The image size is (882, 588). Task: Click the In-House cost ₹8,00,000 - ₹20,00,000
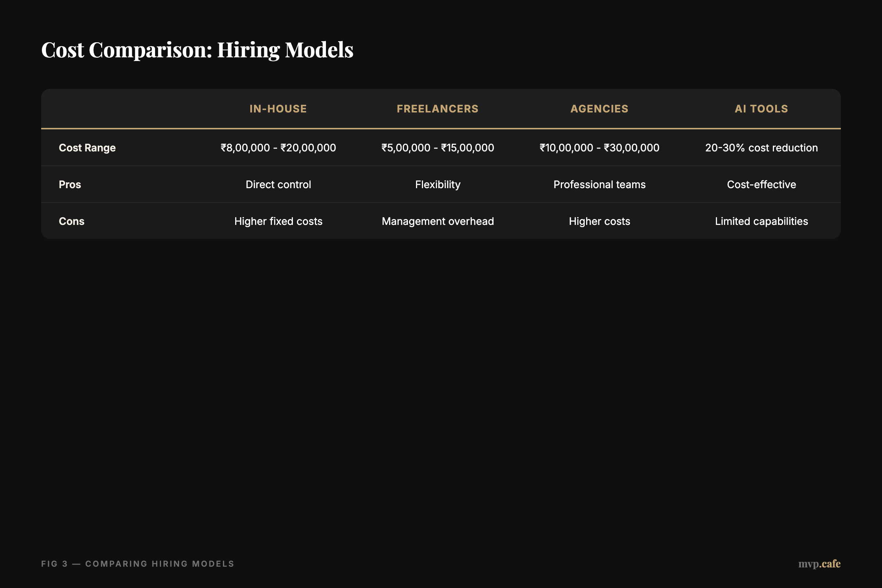coord(278,148)
